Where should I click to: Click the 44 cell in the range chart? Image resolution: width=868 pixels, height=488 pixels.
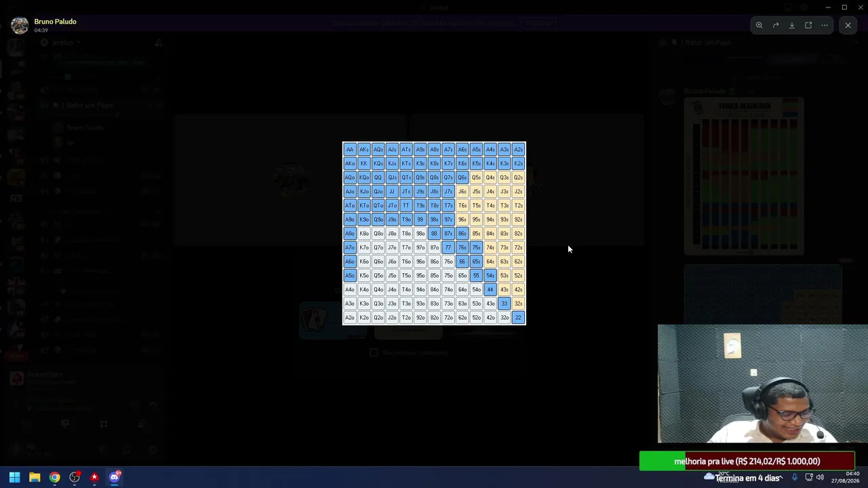tap(490, 289)
